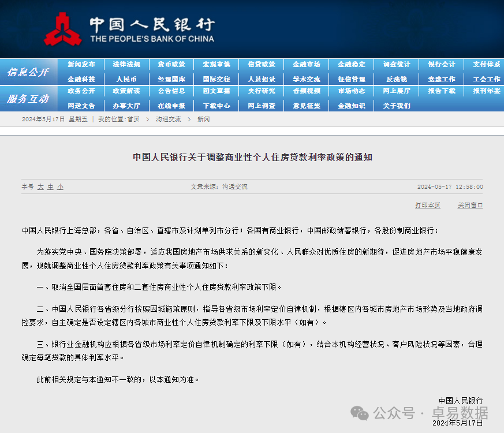The height and width of the screenshot is (433, 504).
Task: Select the 服务互动 sidebar section
Action: tap(28, 98)
